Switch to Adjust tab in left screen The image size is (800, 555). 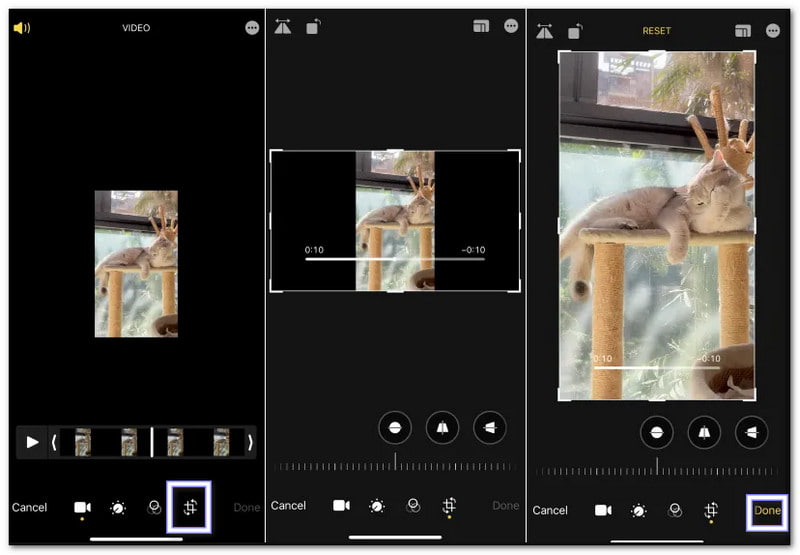point(118,508)
